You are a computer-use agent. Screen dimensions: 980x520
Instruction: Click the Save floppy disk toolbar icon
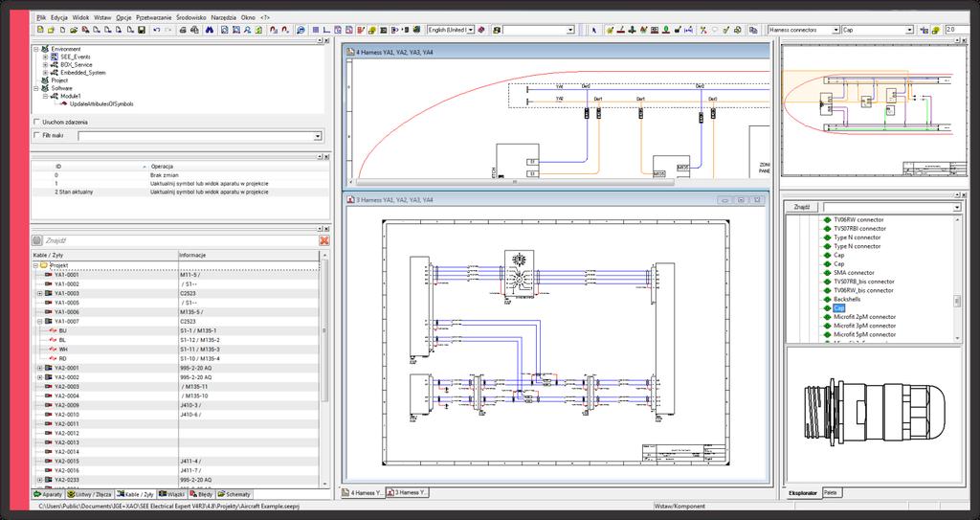click(x=142, y=30)
